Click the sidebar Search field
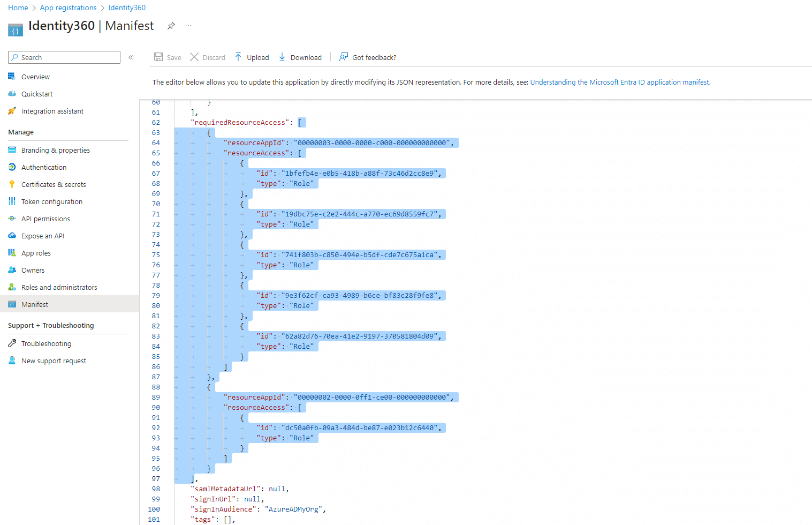Viewport: 812px width, 525px height. click(64, 57)
